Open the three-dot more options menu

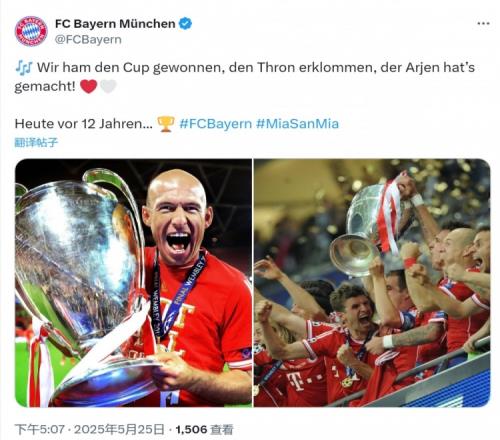pos(483,24)
